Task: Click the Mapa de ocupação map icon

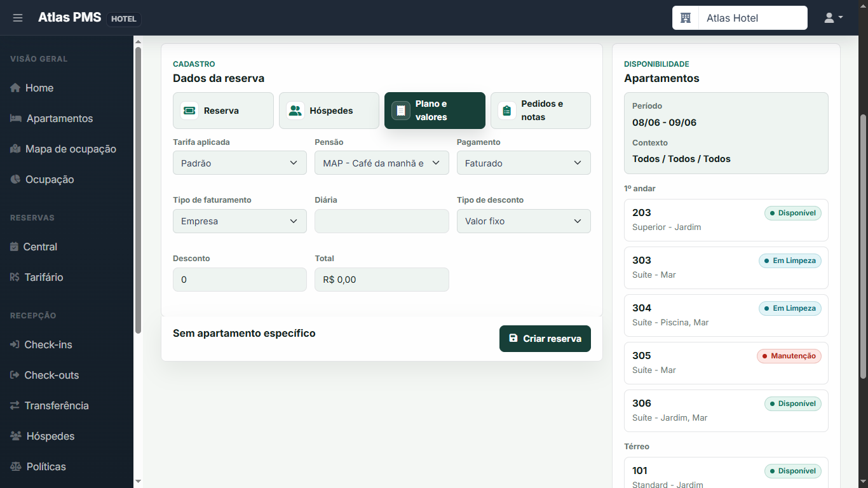Action: tap(15, 149)
